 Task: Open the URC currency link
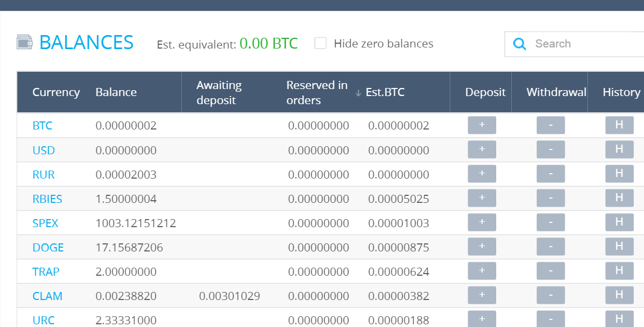point(44,320)
